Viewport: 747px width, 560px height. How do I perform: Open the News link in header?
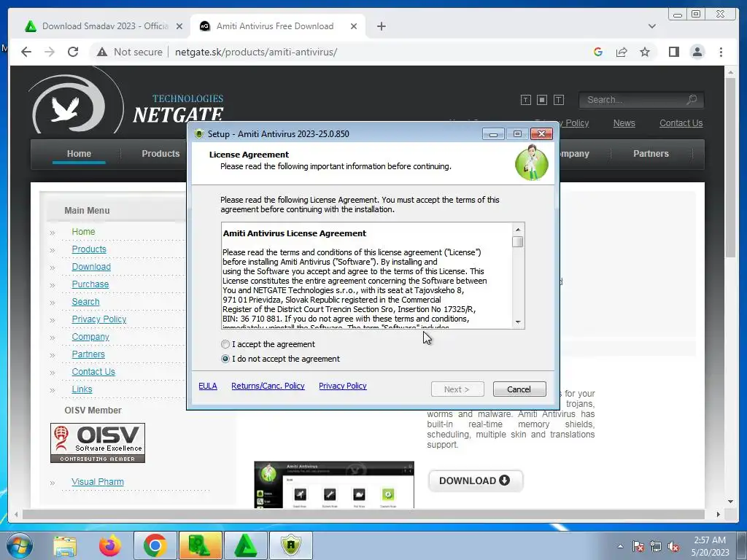[x=624, y=122]
